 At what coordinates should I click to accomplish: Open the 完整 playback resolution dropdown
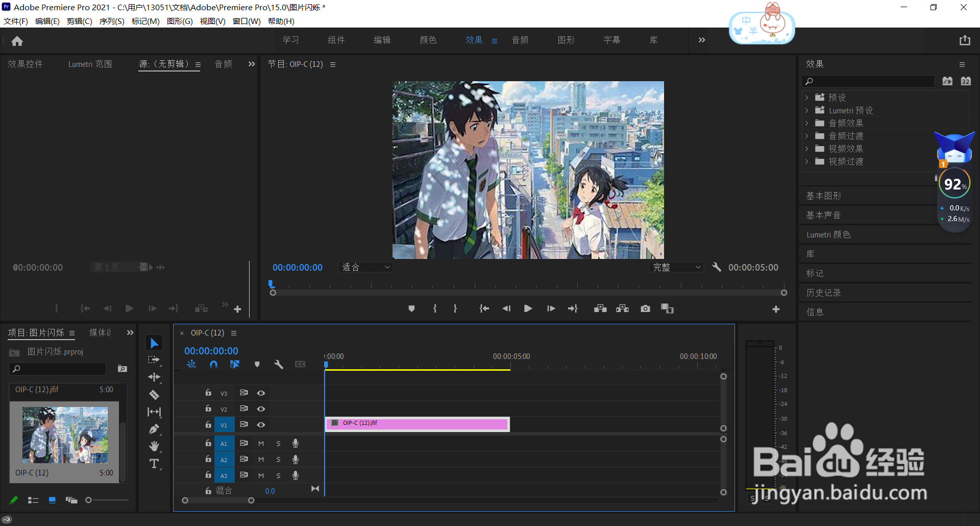[676, 267]
